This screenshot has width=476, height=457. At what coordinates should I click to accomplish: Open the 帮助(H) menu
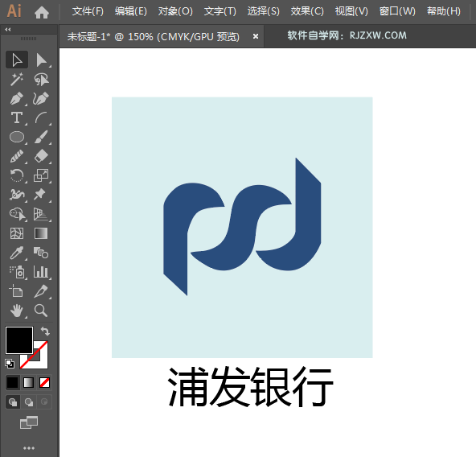(x=444, y=11)
